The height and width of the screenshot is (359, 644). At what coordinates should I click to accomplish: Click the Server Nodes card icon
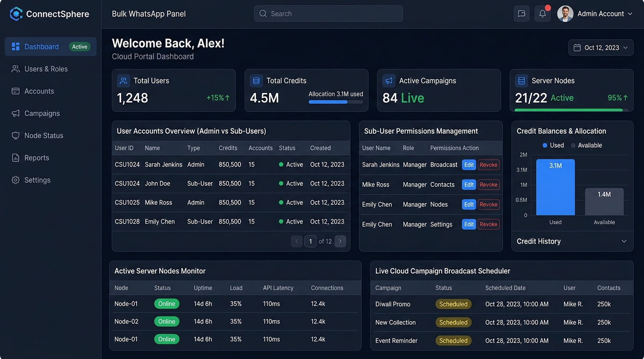pyautogui.click(x=521, y=80)
